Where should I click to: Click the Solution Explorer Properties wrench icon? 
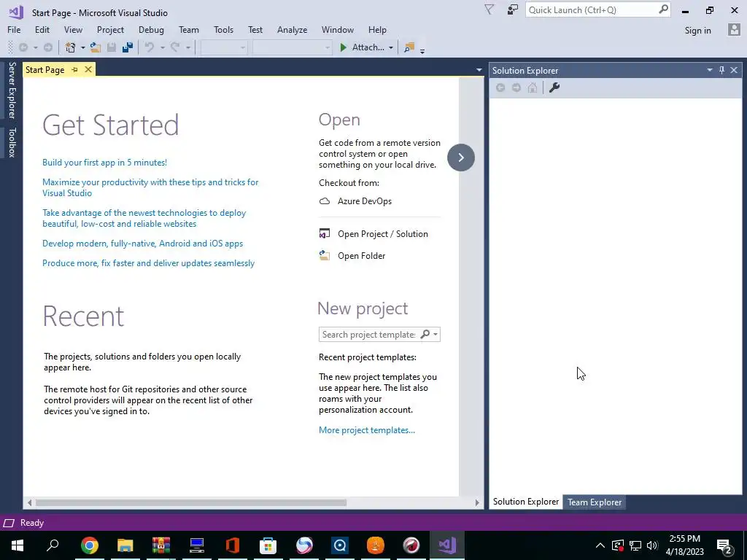[554, 87]
